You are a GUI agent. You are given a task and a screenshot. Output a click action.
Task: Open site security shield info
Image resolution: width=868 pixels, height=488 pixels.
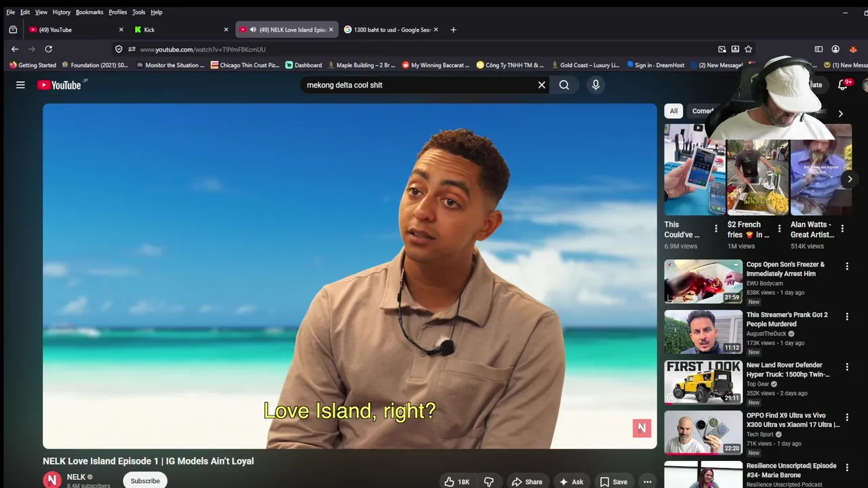coord(119,49)
